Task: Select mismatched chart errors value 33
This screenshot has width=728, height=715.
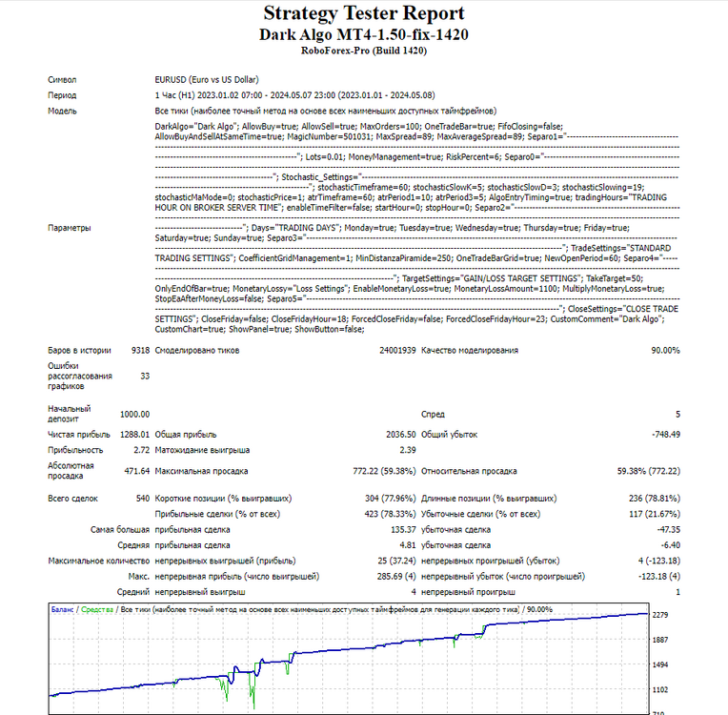Action: click(x=145, y=376)
